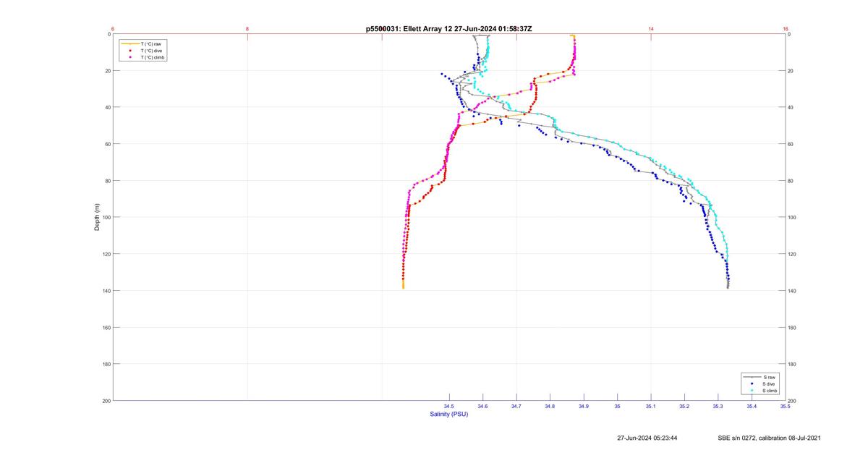Viewport: 868px width, 450px height.
Task: Click depth tick 100 on left axis
Action: point(106,217)
